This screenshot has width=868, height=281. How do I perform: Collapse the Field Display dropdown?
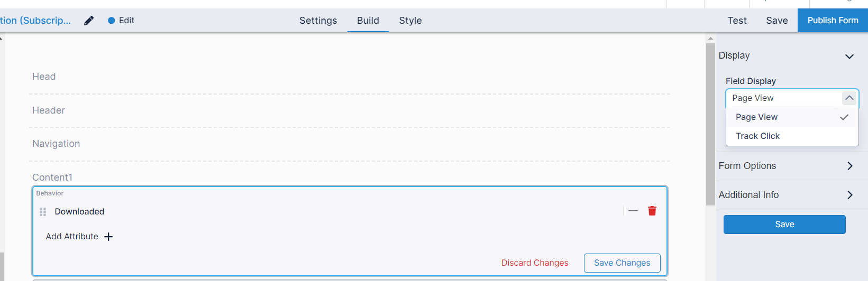(849, 98)
